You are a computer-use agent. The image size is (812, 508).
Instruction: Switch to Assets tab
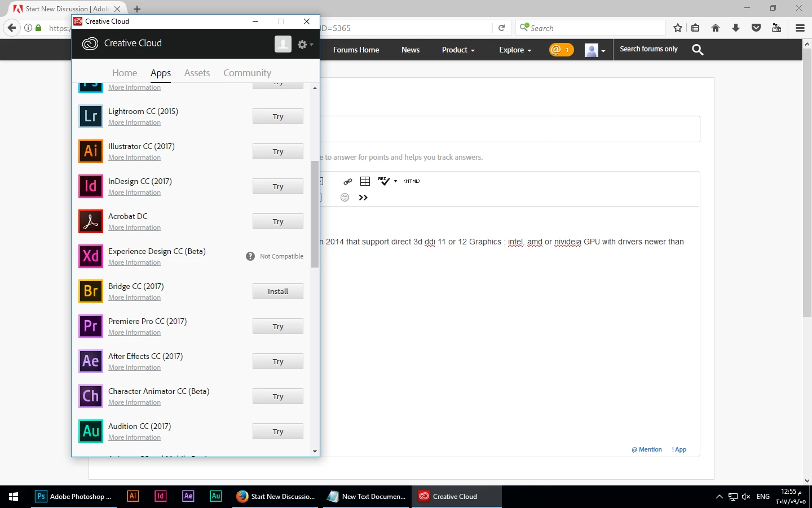pos(197,73)
